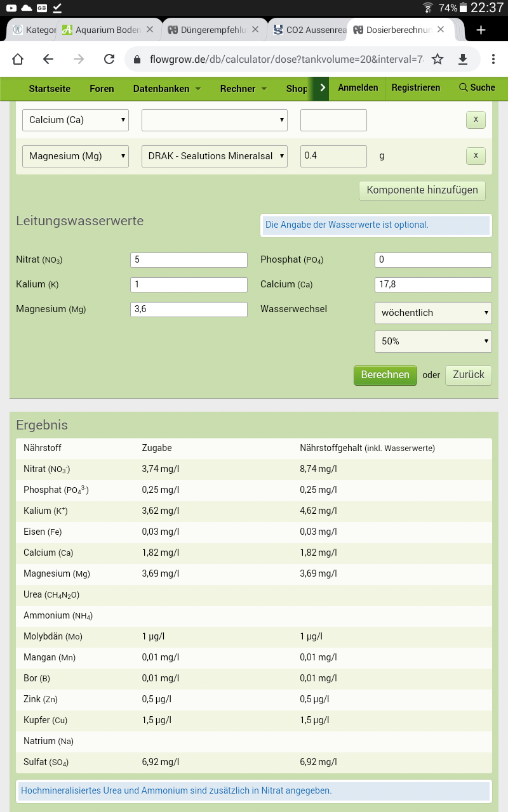508x812 pixels.
Task: Tap the Leitungswasserwerte heading
Action: click(79, 221)
